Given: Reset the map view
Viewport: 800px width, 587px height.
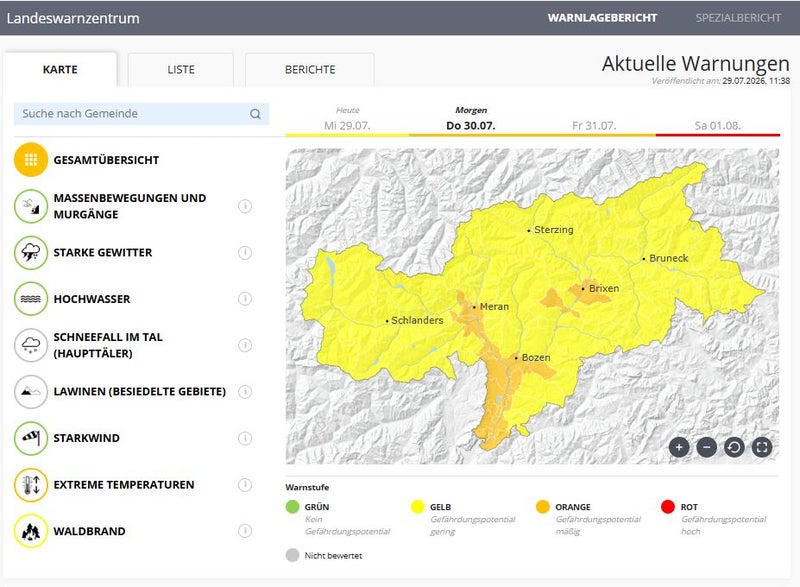Looking at the screenshot, I should (734, 448).
